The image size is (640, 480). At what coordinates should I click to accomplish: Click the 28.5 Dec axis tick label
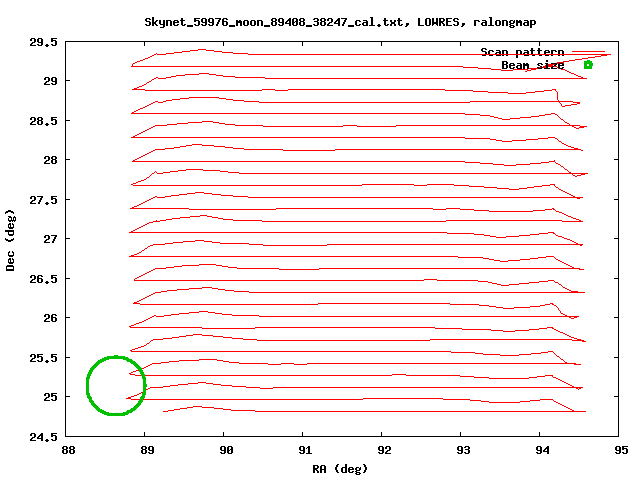pyautogui.click(x=43, y=121)
